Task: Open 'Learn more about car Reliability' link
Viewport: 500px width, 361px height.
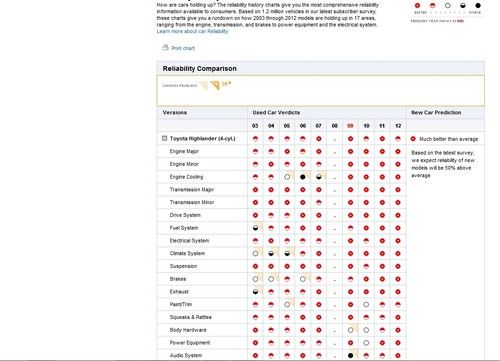Action: tap(192, 31)
